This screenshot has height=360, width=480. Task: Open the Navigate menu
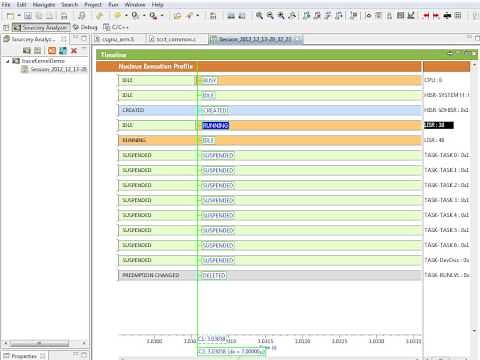[x=44, y=5]
